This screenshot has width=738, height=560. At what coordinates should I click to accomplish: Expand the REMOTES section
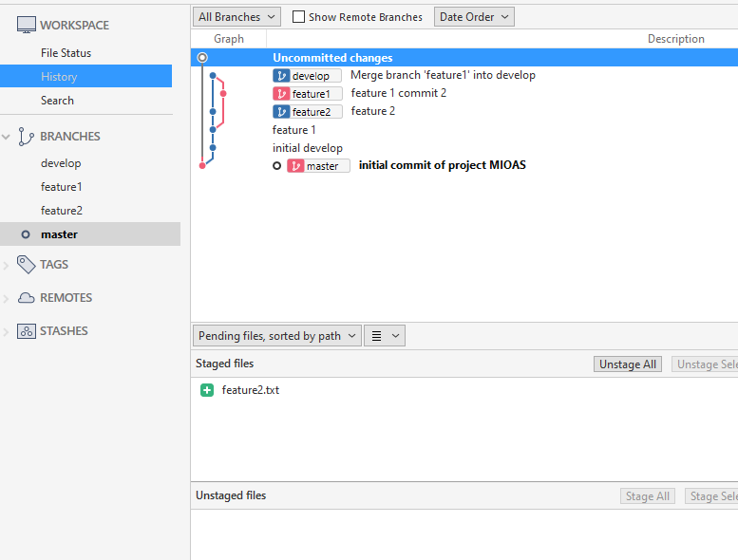pyautogui.click(x=6, y=299)
